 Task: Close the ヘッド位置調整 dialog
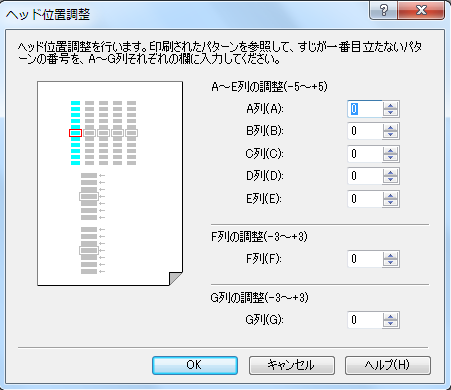(x=421, y=10)
